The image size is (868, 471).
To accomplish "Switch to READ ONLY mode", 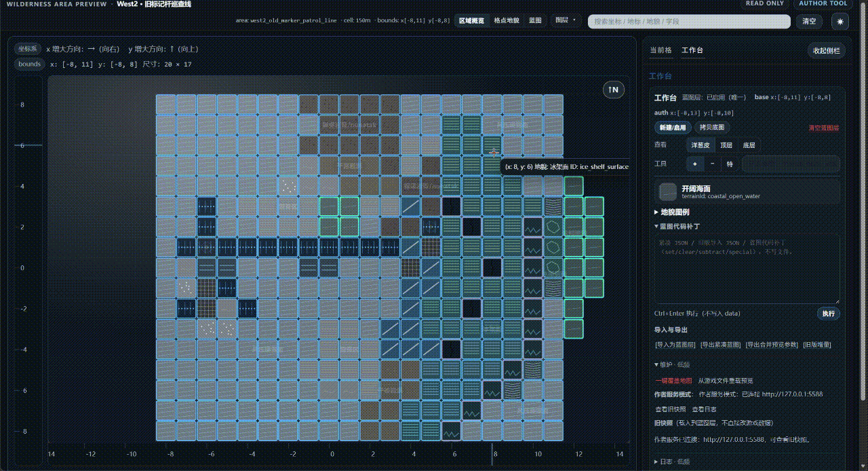I will [764, 3].
